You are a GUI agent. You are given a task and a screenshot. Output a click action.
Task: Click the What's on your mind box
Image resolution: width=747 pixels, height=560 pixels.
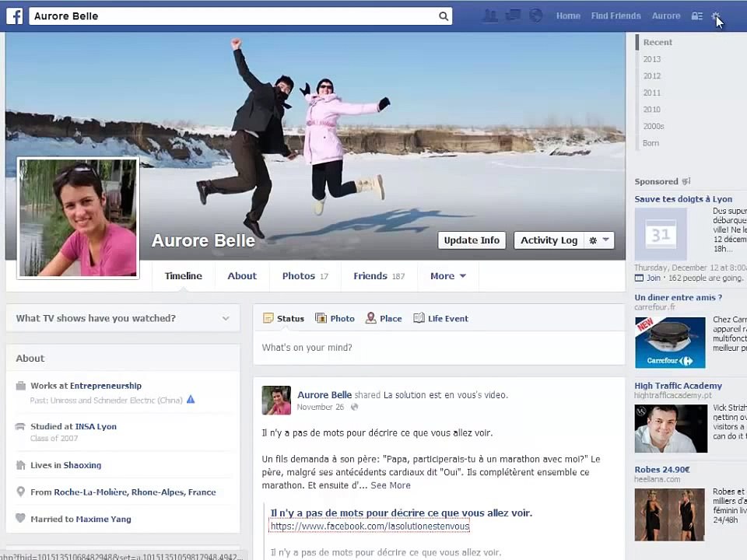coord(439,348)
